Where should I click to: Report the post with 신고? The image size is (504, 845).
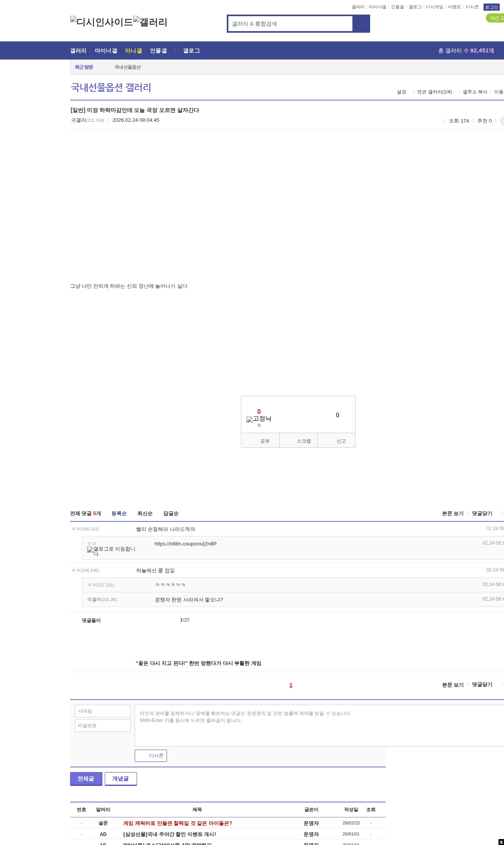point(337,441)
